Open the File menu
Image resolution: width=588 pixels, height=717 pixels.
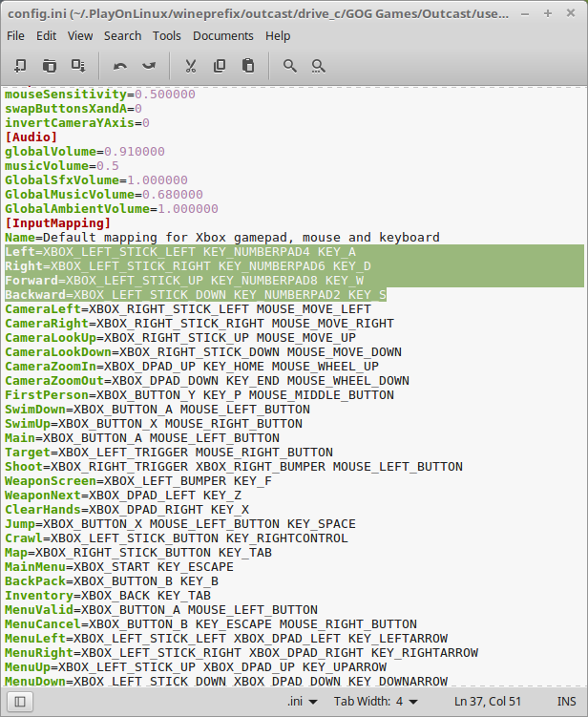(15, 35)
